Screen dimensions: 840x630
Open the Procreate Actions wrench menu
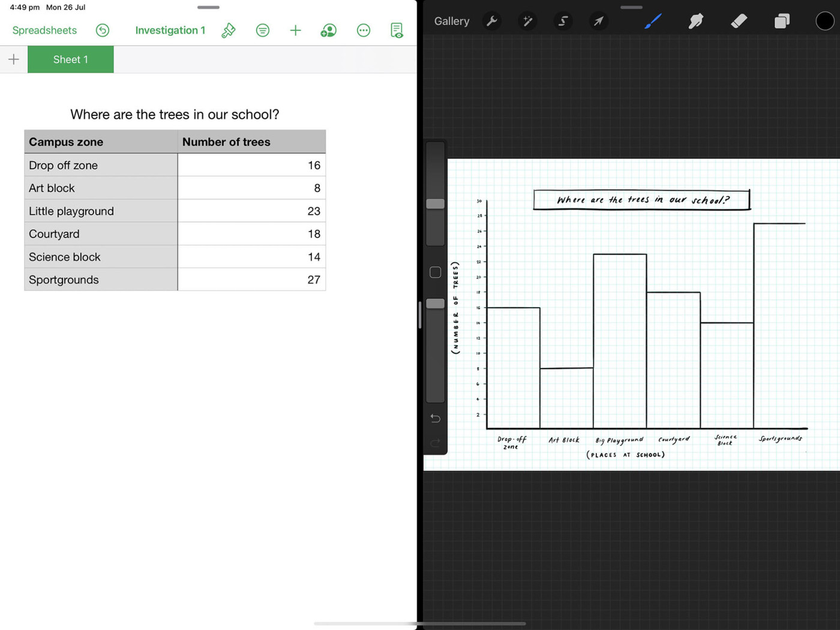pos(492,22)
